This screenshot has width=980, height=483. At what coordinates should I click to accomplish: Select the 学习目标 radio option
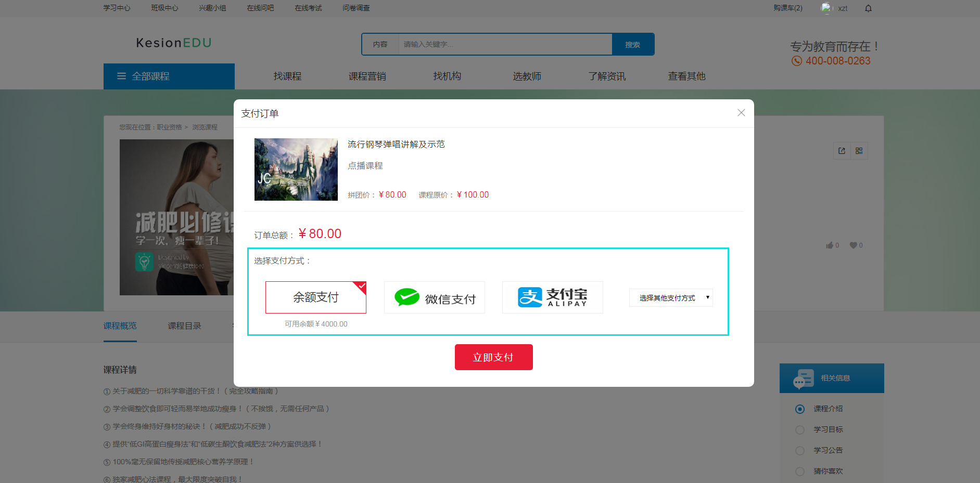point(800,429)
